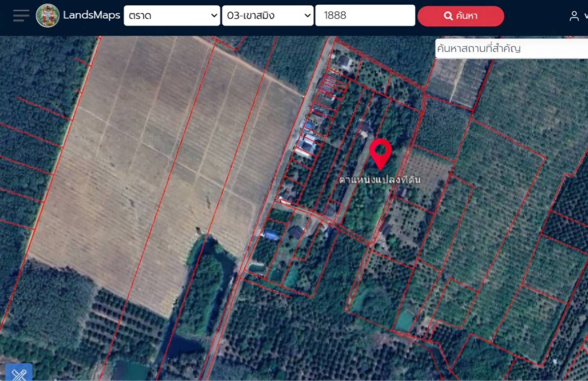Open the user account icon
This screenshot has width=588, height=381.
click(x=574, y=16)
